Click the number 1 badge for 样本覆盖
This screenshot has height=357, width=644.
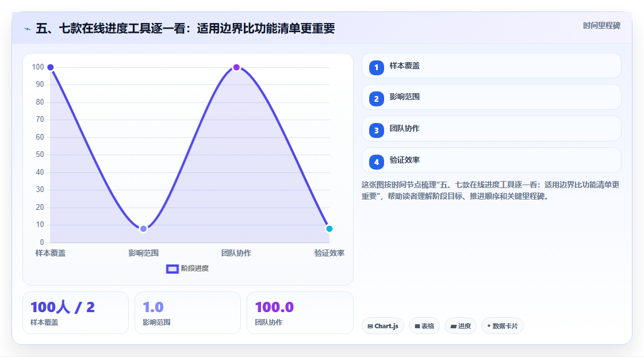376,68
